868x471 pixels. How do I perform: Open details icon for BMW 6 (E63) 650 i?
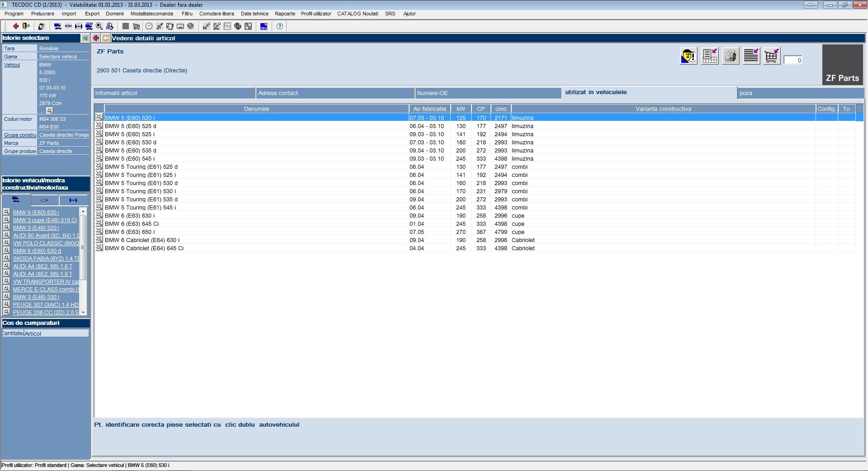coord(99,232)
